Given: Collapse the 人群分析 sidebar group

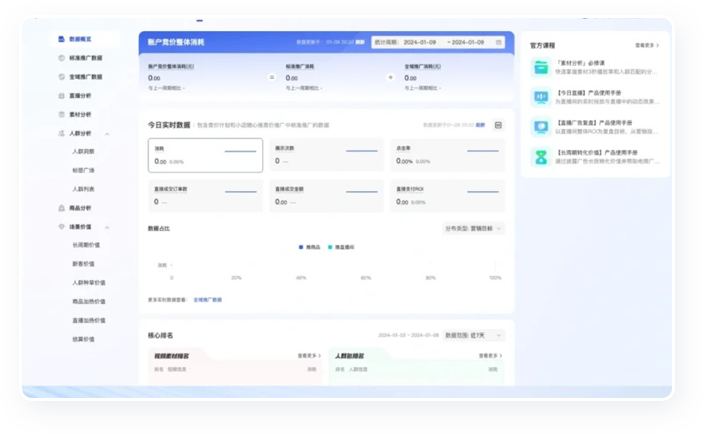Looking at the screenshot, I should (x=107, y=133).
